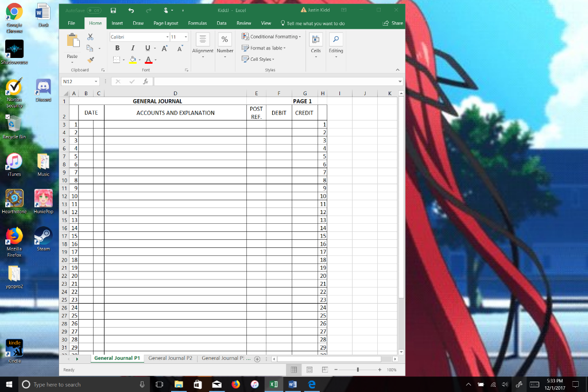Collapse the ribbon with the chevron
This screenshot has height=392, width=588.
(x=397, y=69)
